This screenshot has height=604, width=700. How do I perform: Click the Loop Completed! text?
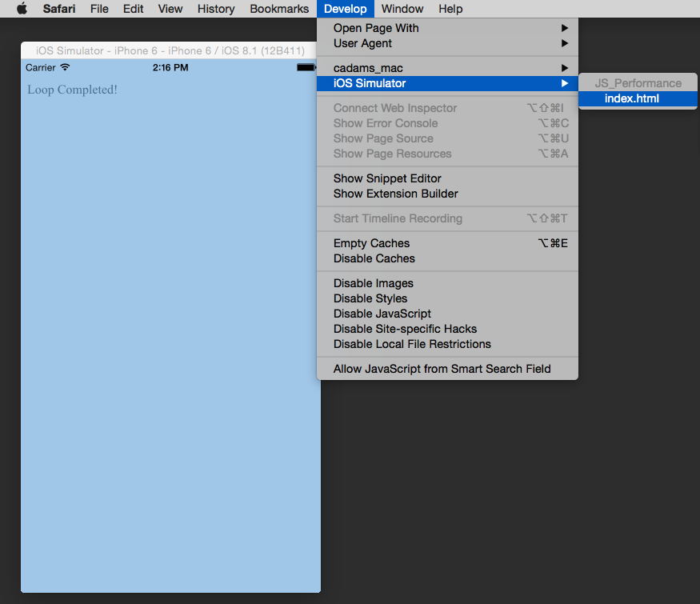coord(72,90)
